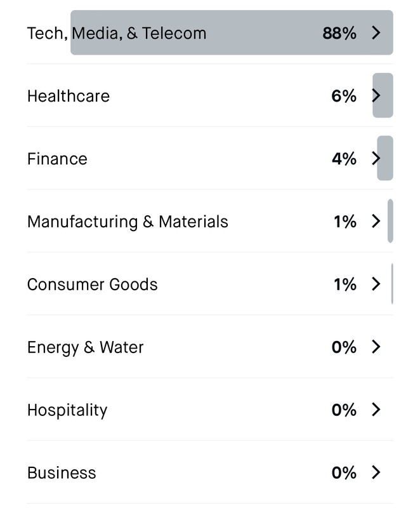This screenshot has height=508, width=420.
Task: Expand the Consumer Goods chevron
Action: pos(376,284)
